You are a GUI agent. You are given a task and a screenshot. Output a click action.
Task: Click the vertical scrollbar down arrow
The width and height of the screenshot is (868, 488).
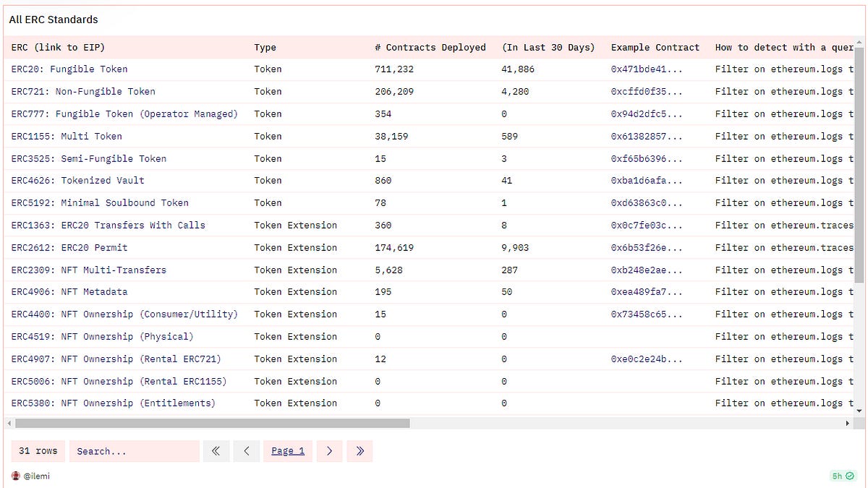[x=859, y=410]
